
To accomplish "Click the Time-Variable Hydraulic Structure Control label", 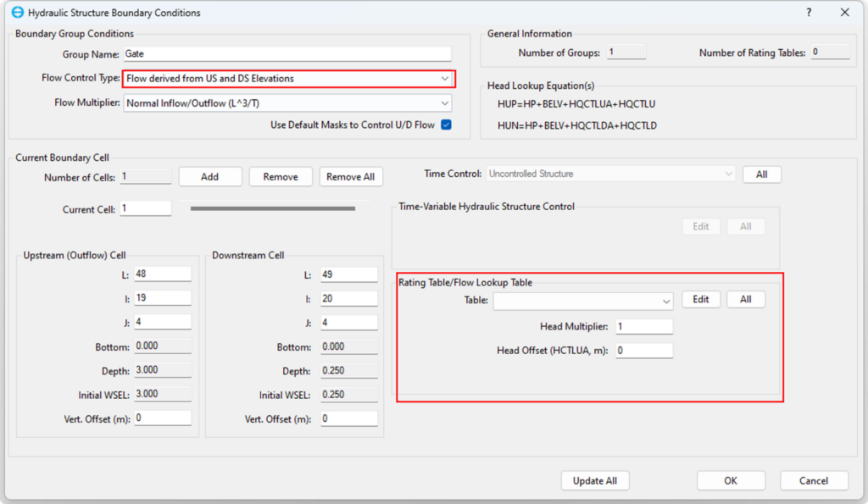I will click(x=487, y=207).
